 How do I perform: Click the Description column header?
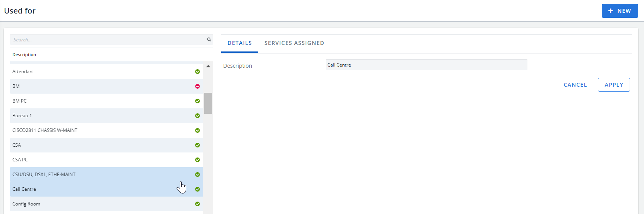(24, 55)
